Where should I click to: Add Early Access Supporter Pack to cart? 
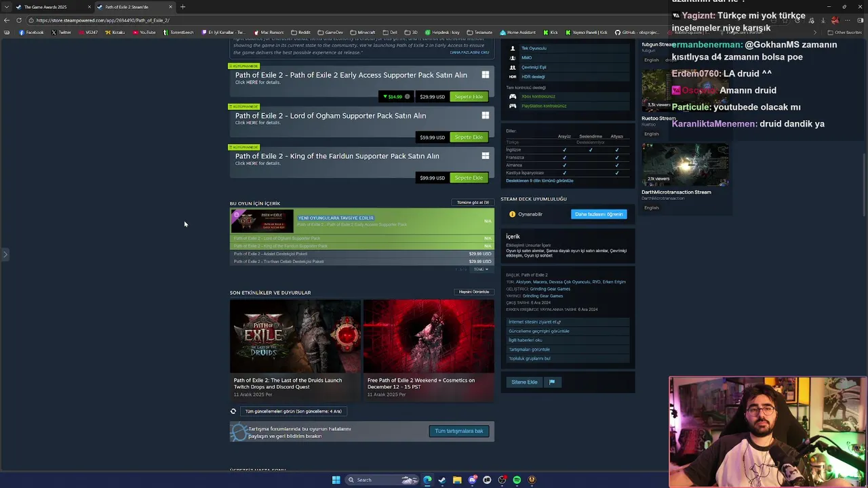[x=469, y=97]
